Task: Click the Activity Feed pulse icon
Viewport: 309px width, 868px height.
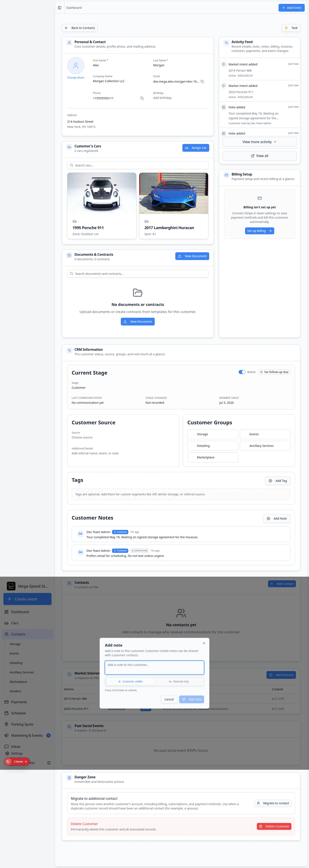Action: click(x=226, y=43)
